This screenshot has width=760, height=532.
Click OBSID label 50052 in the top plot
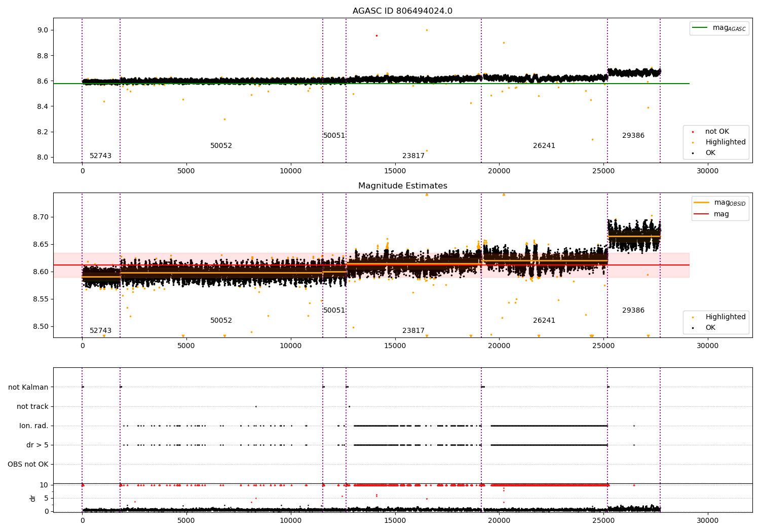[221, 146]
